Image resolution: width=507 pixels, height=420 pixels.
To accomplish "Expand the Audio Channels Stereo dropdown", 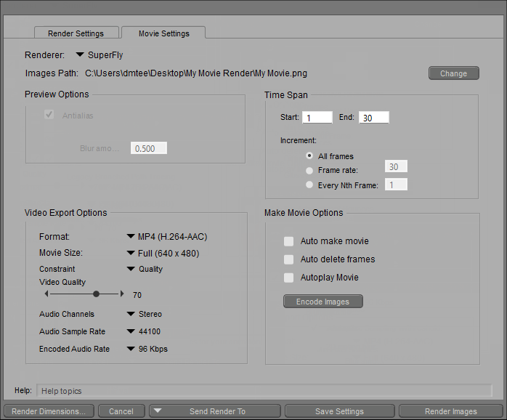I will [x=131, y=315].
